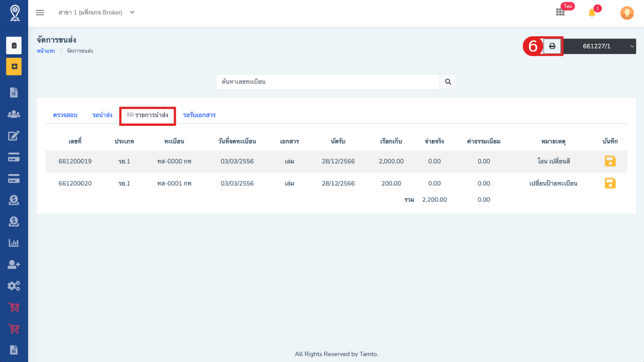This screenshot has height=362, width=644.
Task: Click the เอกสาร column header
Action: pos(289,141)
